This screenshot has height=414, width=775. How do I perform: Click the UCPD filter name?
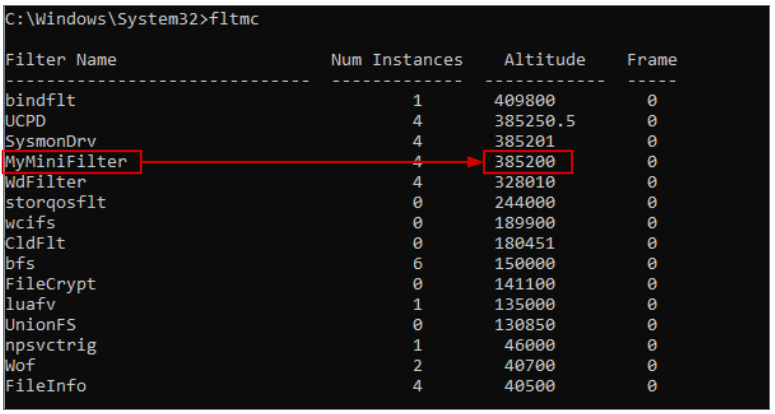(26, 121)
